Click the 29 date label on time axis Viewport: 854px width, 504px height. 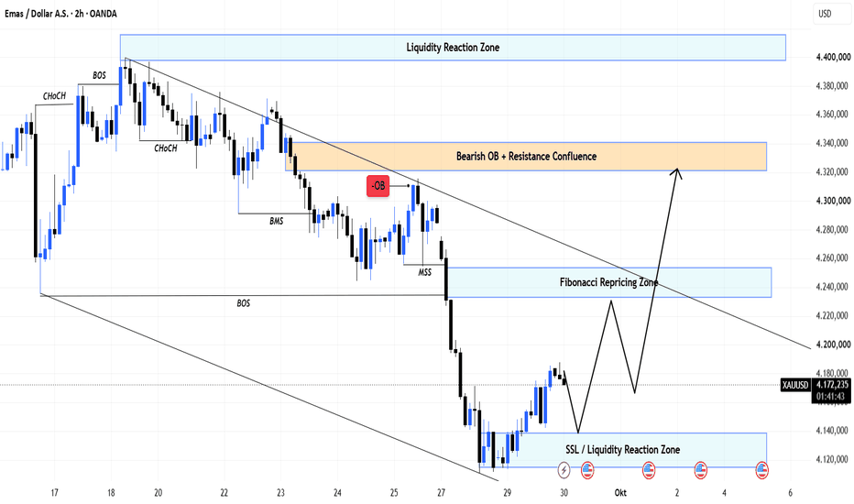(x=507, y=493)
